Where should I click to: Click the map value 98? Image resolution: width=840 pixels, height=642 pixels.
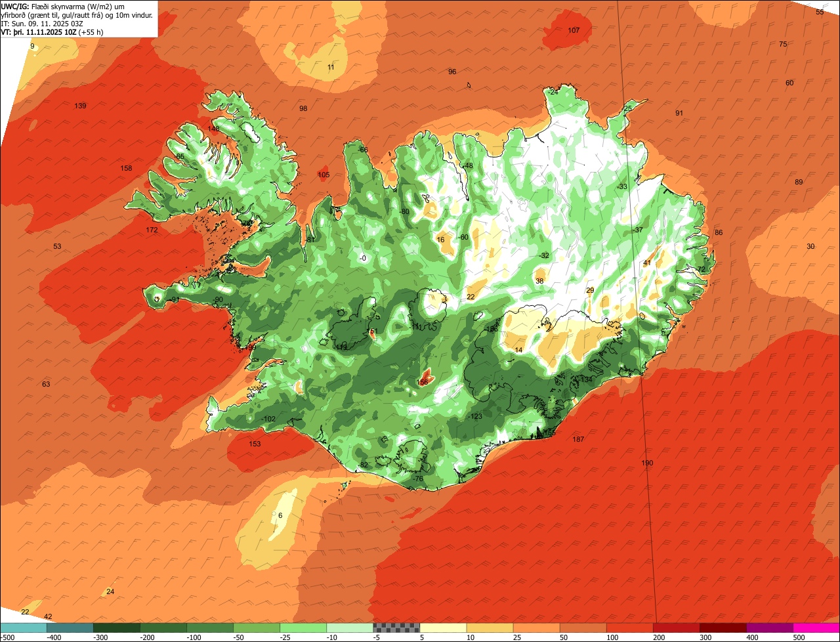pyautogui.click(x=303, y=108)
